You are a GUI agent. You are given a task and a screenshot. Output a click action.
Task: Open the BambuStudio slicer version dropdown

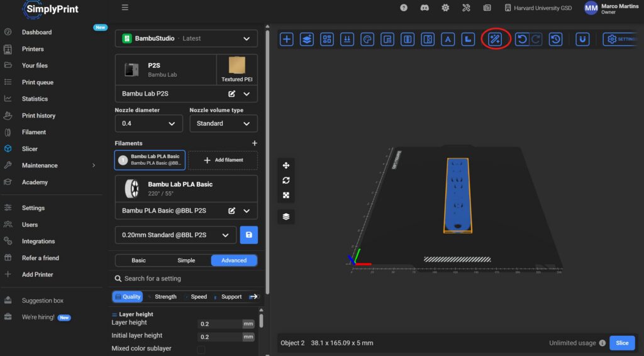[x=186, y=38]
